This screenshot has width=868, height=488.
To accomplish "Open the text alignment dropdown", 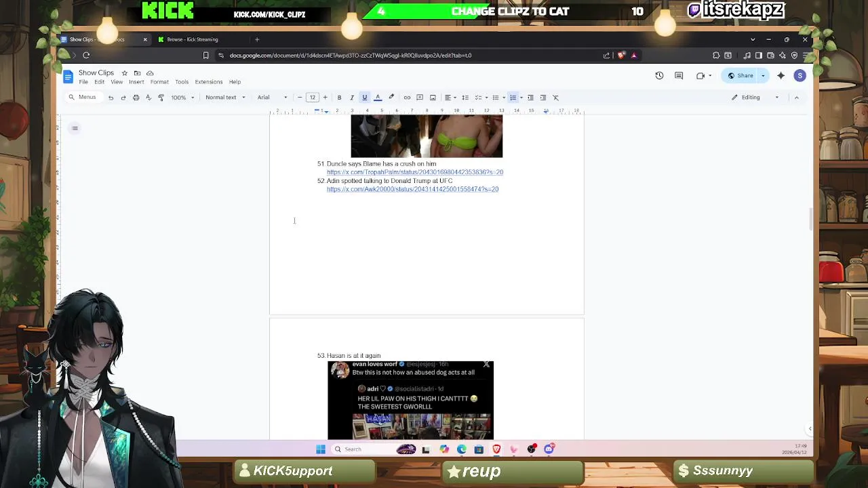I will coord(450,98).
